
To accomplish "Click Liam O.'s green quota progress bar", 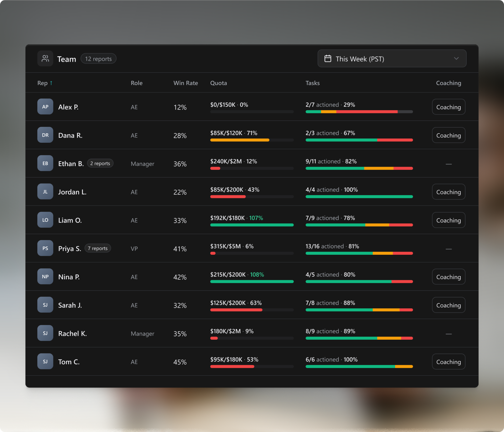I will [252, 225].
